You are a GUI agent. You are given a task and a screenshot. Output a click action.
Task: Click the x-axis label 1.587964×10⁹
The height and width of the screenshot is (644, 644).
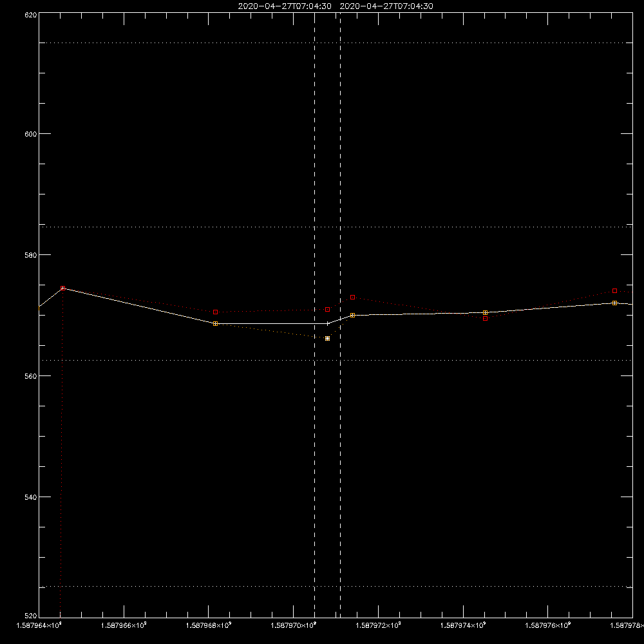pos(39,625)
